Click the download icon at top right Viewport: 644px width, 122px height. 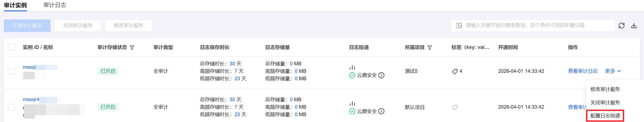click(x=634, y=26)
